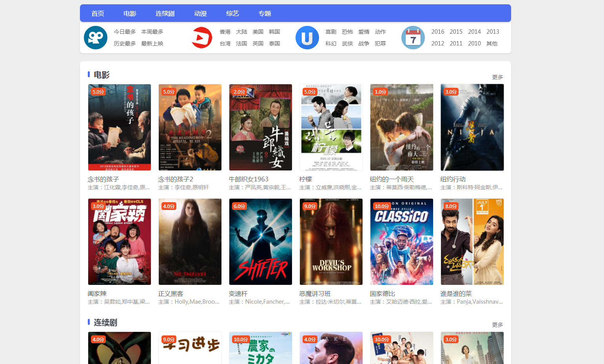Choose the 武侠 genre link
The width and height of the screenshot is (604, 364).
(x=347, y=43)
